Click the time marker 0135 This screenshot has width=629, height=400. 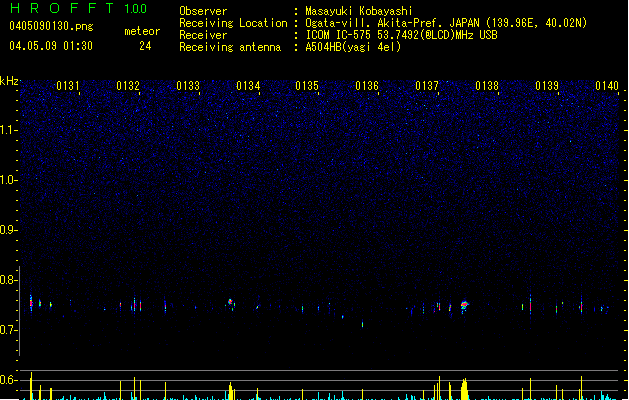(x=307, y=86)
